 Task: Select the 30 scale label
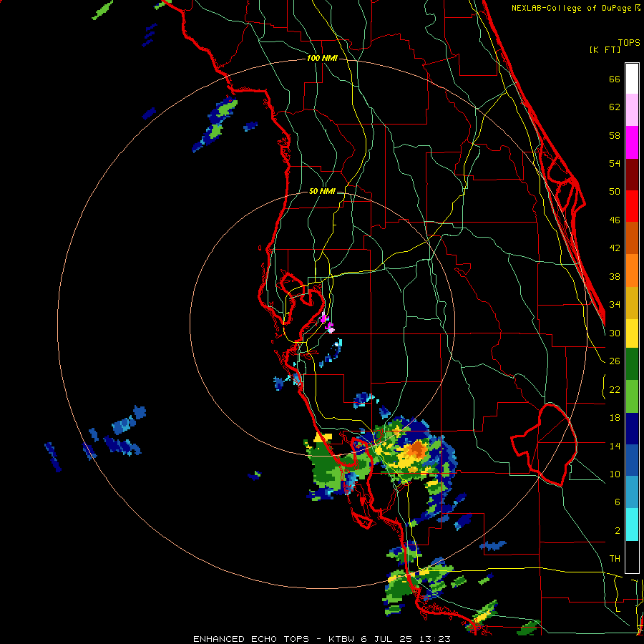coord(615,333)
